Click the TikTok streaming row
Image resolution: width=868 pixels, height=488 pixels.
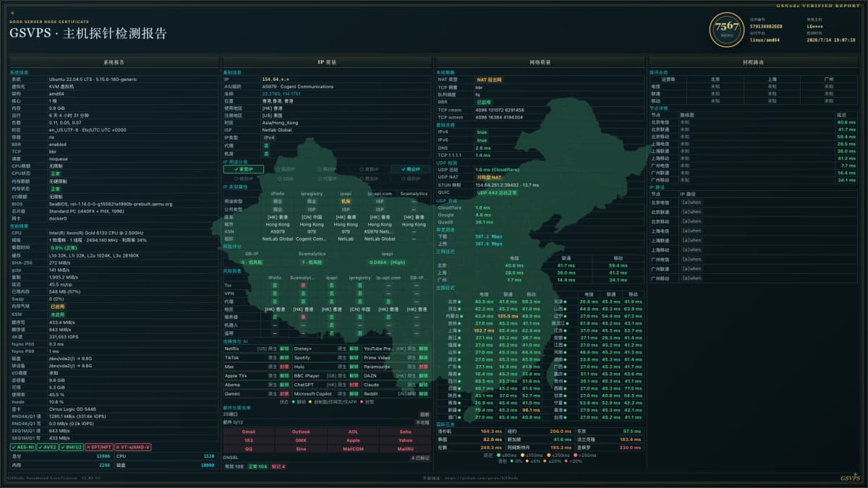256,357
